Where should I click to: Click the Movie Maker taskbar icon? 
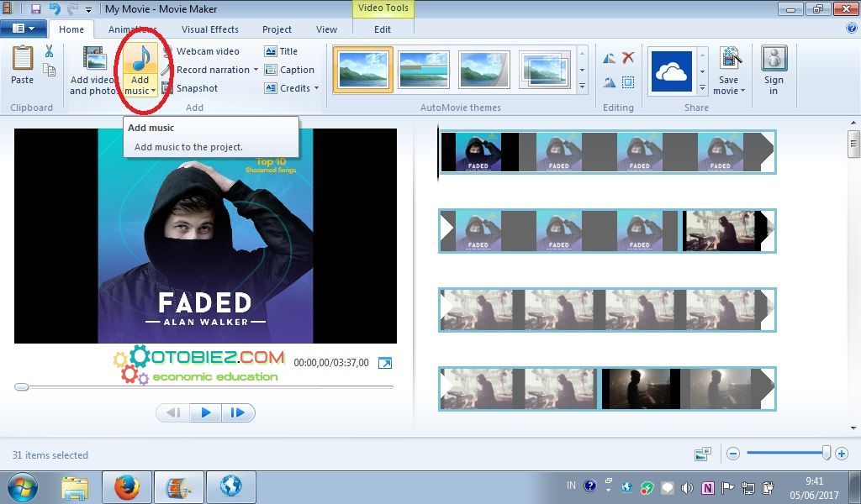click(x=179, y=487)
